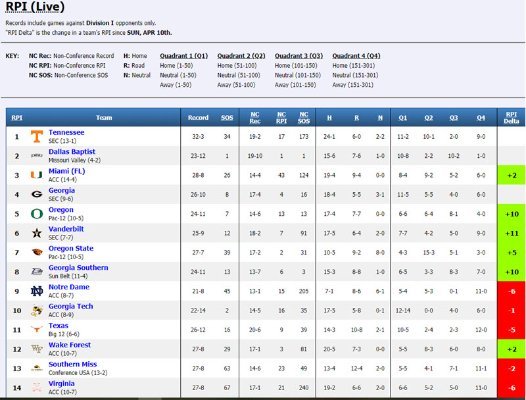Sort by the RPI column header

coord(17,118)
